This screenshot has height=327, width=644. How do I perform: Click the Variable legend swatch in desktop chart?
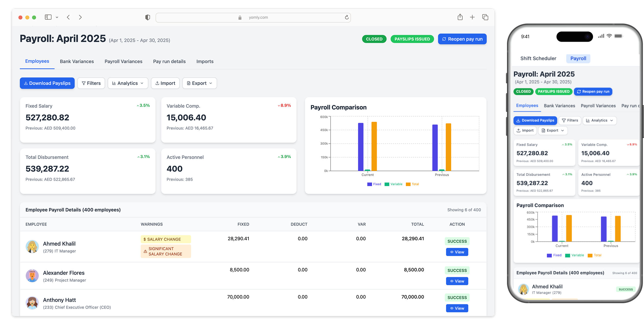387,184
